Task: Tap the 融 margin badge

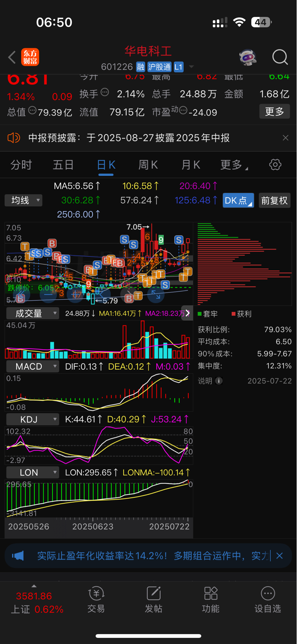Action: pos(141,67)
